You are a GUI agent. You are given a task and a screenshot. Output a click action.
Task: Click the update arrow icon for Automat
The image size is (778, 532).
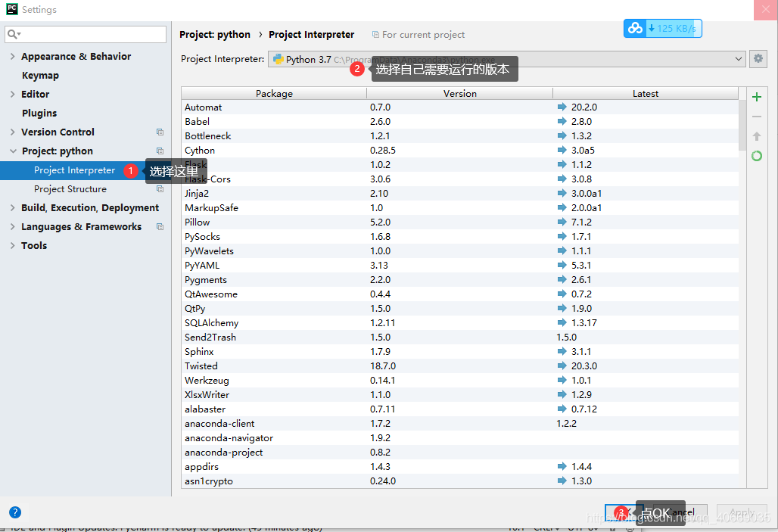(562, 107)
